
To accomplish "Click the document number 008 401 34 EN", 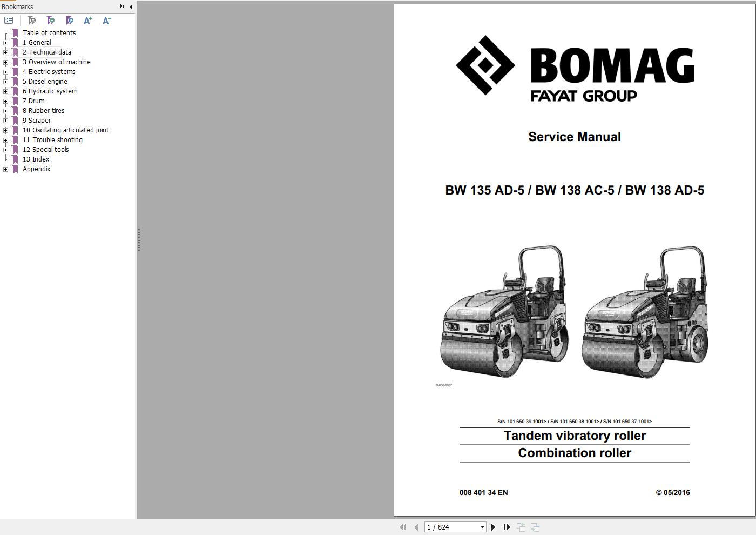I will [483, 492].
